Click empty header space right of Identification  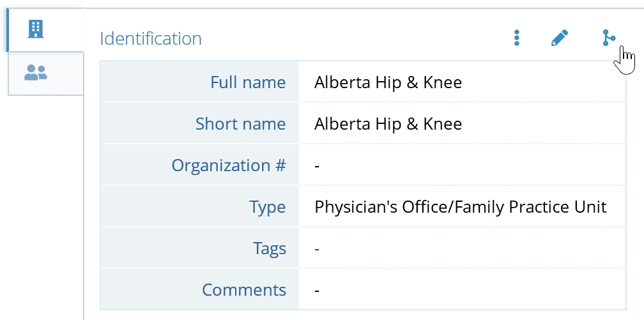[353, 38]
